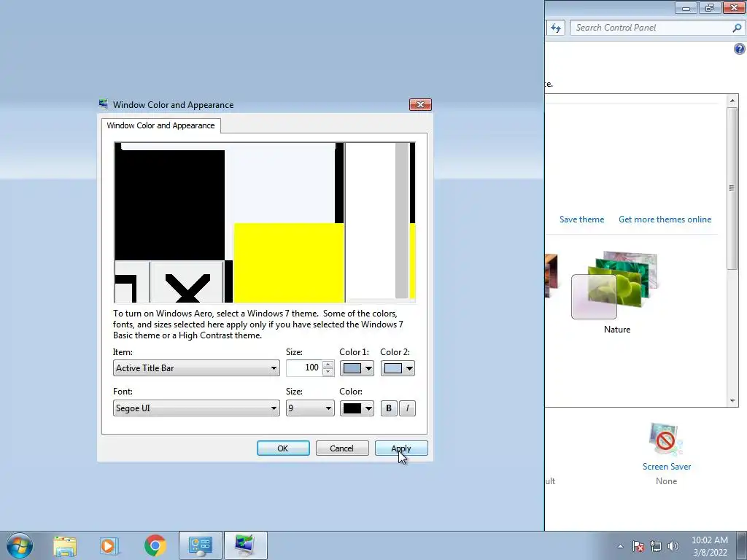Select the Window Color and Appearance tab
This screenshot has width=747, height=560.
coord(160,125)
